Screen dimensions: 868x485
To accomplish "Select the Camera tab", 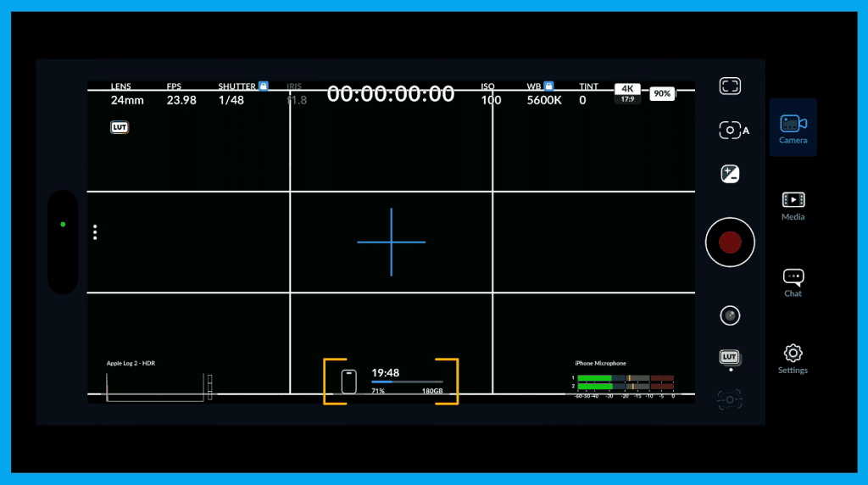I will tap(793, 128).
